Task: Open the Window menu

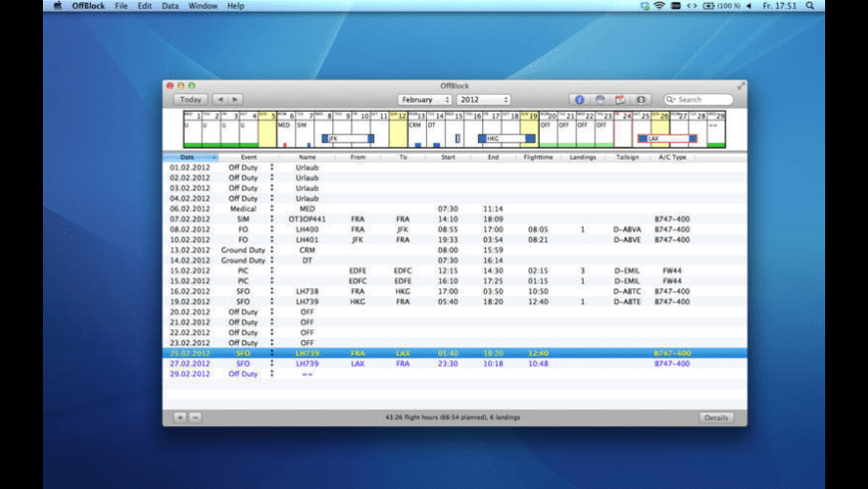Action: point(203,6)
